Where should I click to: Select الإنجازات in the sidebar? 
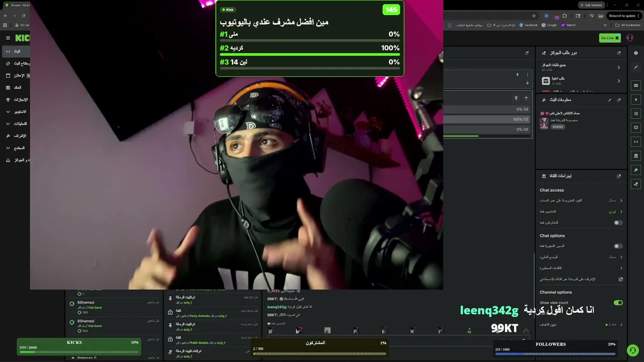16,100
